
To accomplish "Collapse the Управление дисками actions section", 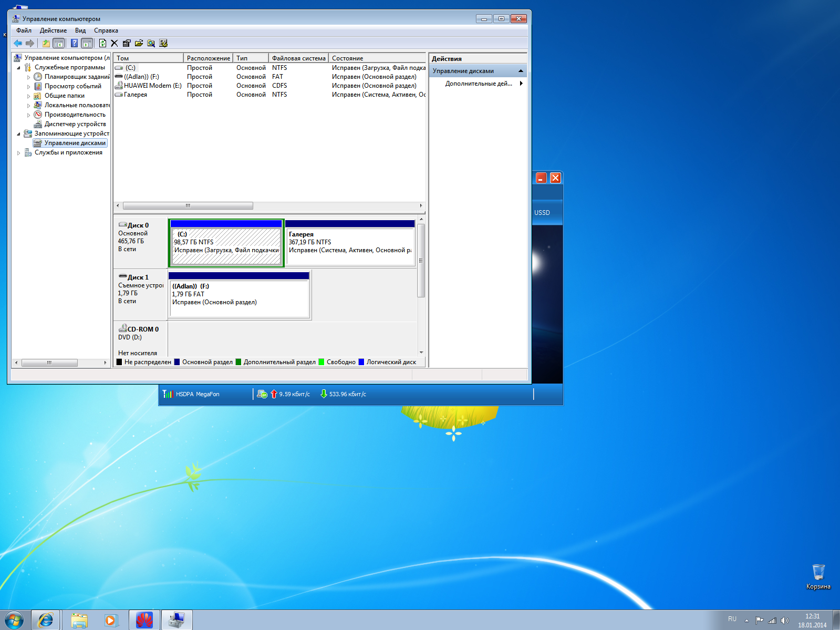I will point(521,71).
